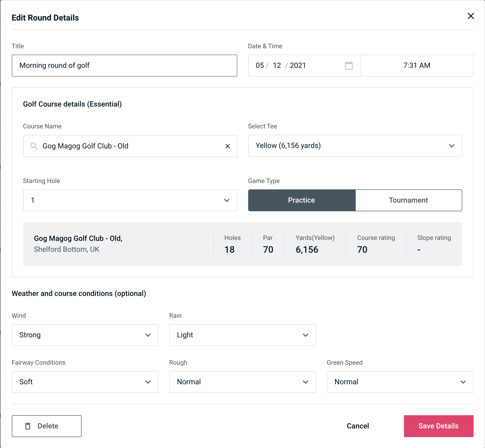Click Delete to remove this round
The image size is (485, 448).
[x=46, y=426]
